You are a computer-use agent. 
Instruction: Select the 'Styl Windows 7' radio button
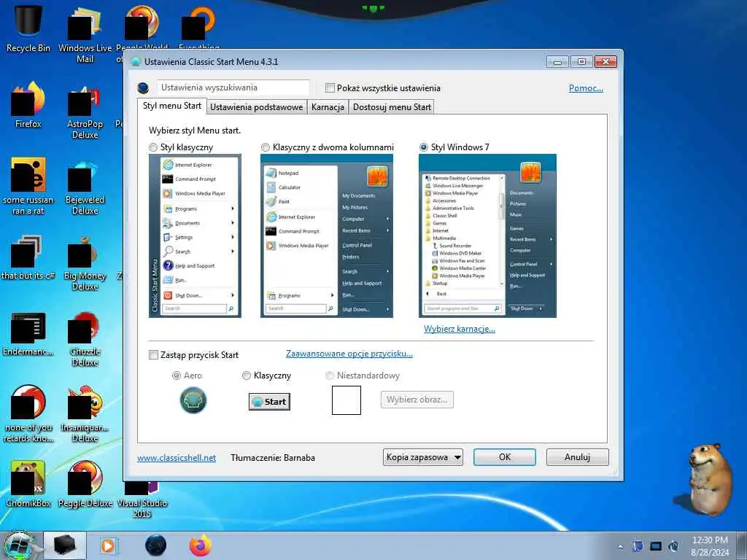(x=424, y=147)
